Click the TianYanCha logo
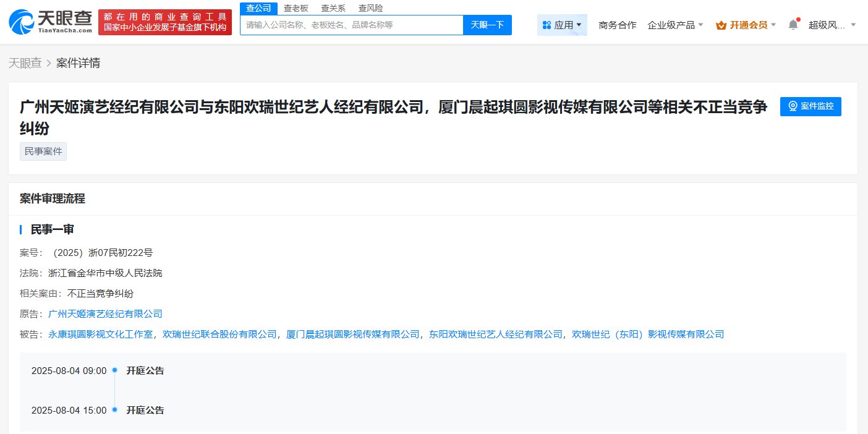This screenshot has width=868, height=434. [x=51, y=22]
